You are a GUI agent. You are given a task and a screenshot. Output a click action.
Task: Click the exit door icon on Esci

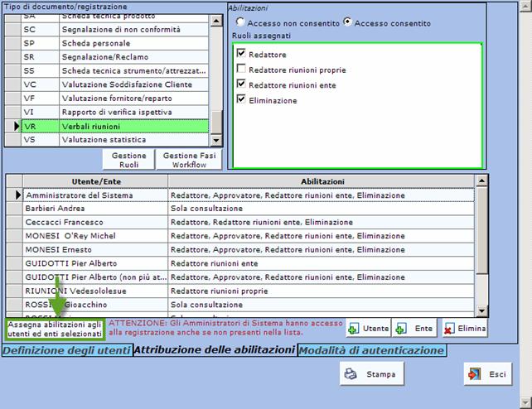[x=475, y=374]
